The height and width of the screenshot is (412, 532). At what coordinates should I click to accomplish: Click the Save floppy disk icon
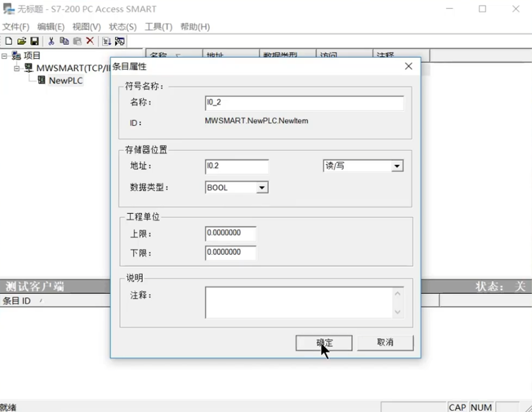coord(34,41)
